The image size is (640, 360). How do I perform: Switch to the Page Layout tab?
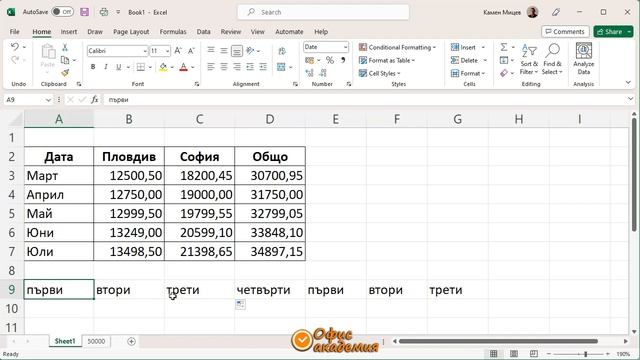click(131, 31)
